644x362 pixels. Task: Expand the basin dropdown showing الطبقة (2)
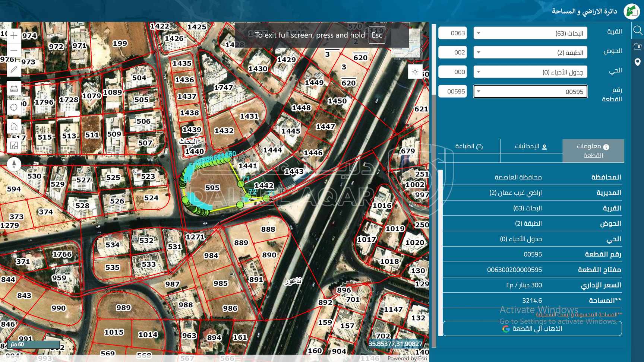[530, 53]
